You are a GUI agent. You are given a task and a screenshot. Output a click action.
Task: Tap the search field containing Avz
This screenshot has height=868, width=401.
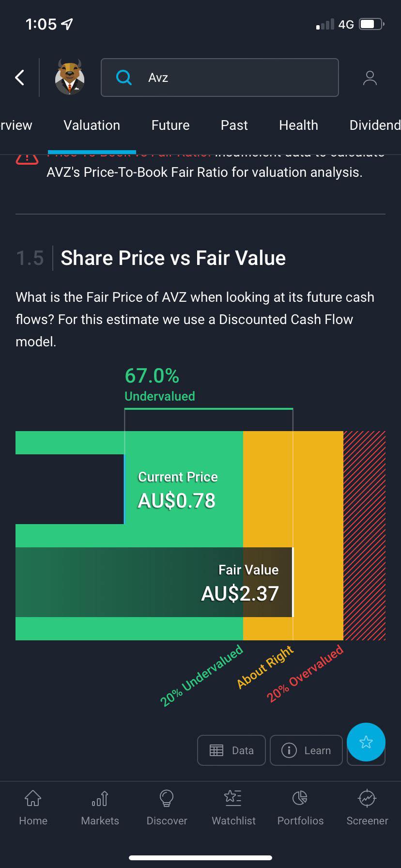[x=219, y=77]
